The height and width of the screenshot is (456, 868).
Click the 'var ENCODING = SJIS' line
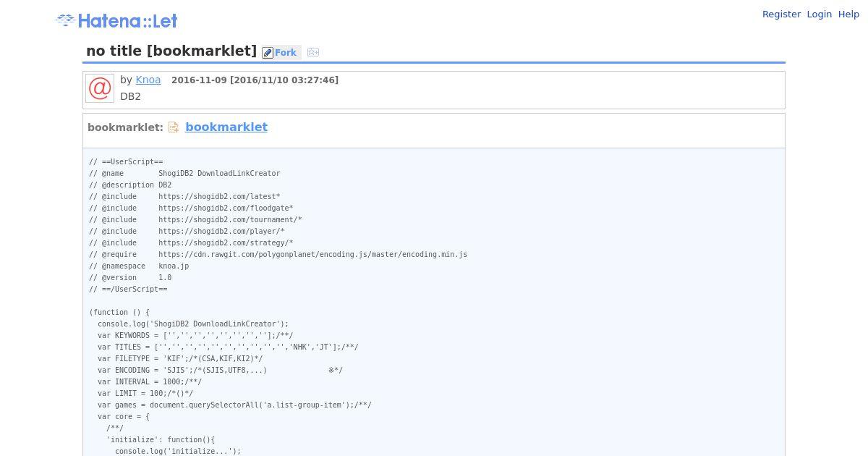[220, 371]
